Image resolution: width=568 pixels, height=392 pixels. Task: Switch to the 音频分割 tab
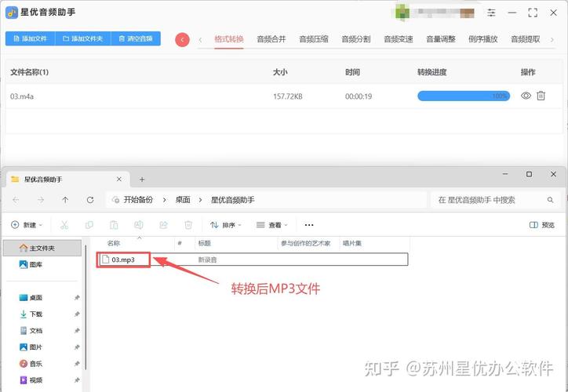tap(356, 39)
